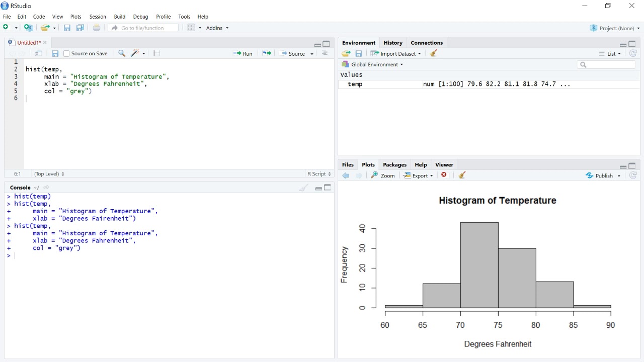This screenshot has height=362, width=644.
Task: Run the current line with Run button
Action: pyautogui.click(x=243, y=53)
